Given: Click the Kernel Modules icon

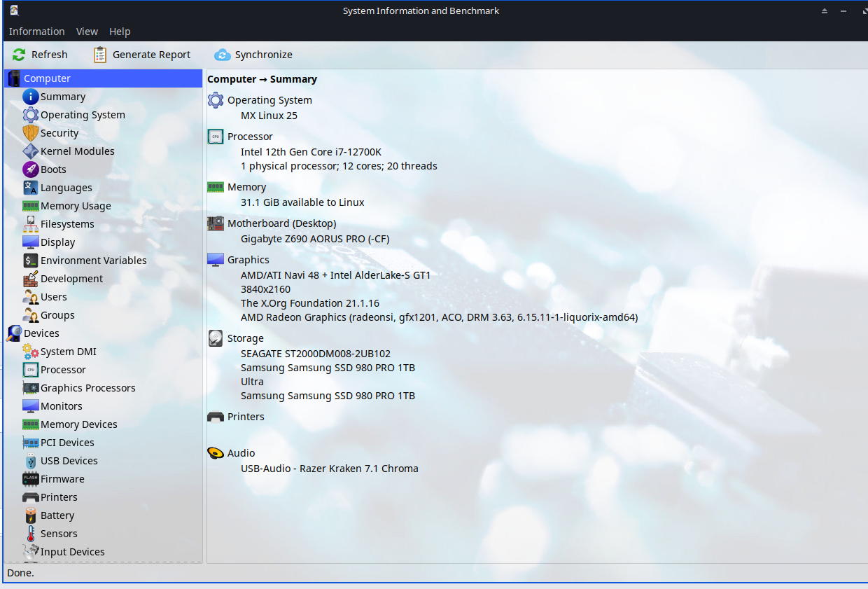Looking at the screenshot, I should click(x=30, y=151).
